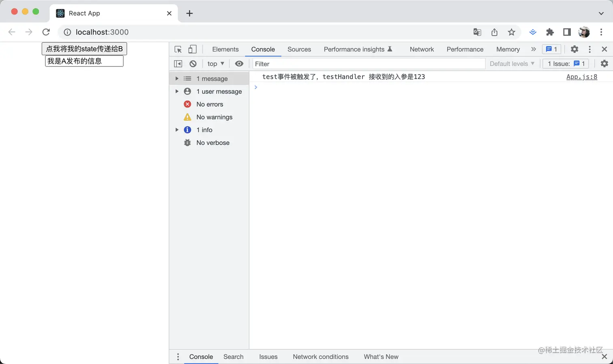Open the App.js:8 source link
This screenshot has width=613, height=364.
pyautogui.click(x=582, y=77)
